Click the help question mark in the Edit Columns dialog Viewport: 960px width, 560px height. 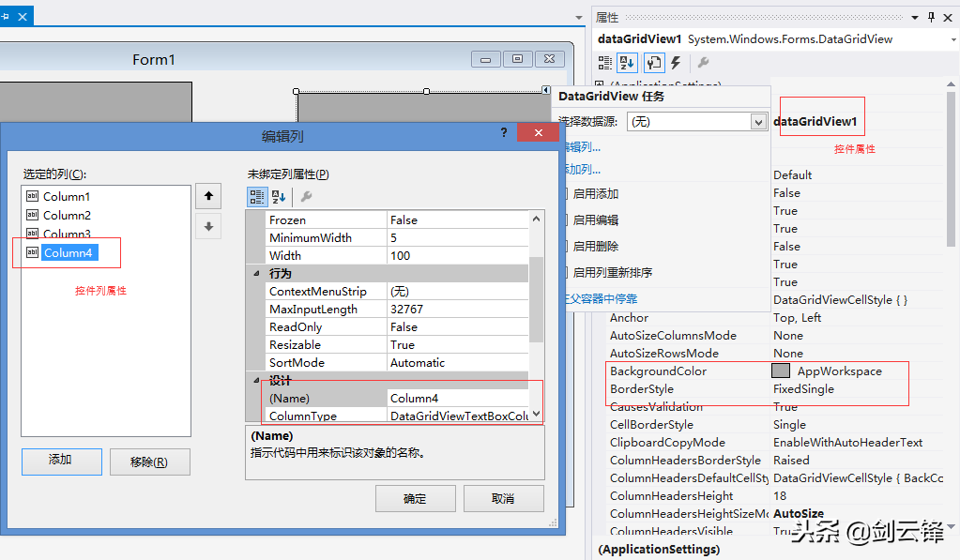504,132
